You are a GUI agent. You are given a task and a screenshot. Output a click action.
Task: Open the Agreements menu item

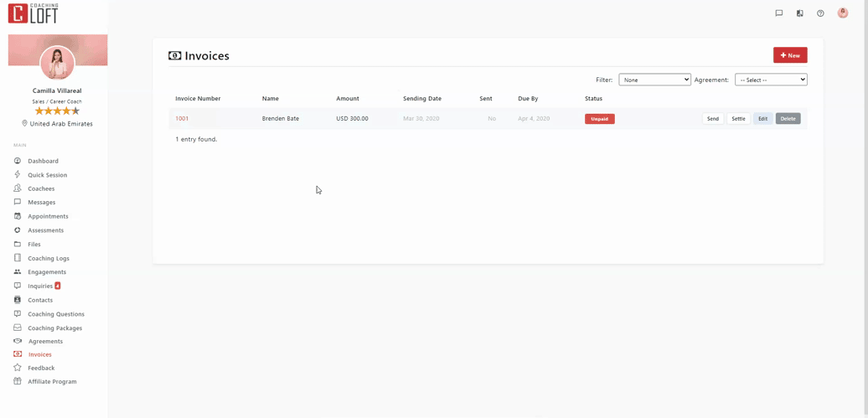(45, 342)
